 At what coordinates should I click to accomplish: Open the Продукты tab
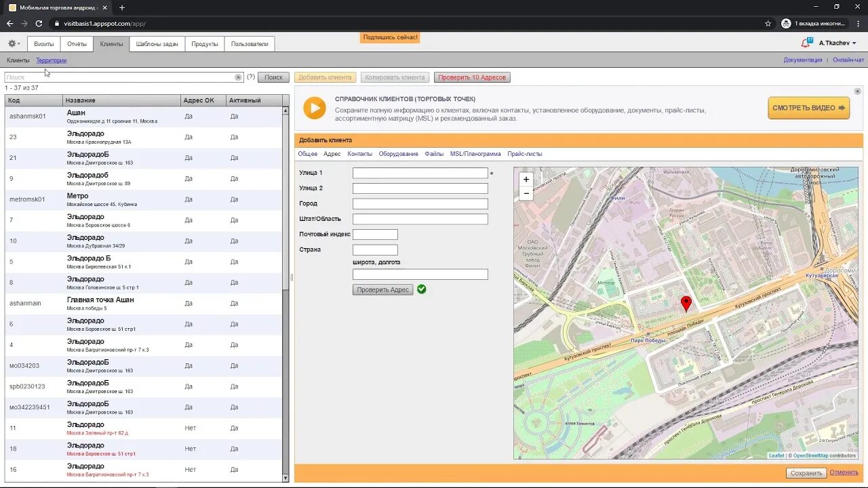coord(204,44)
